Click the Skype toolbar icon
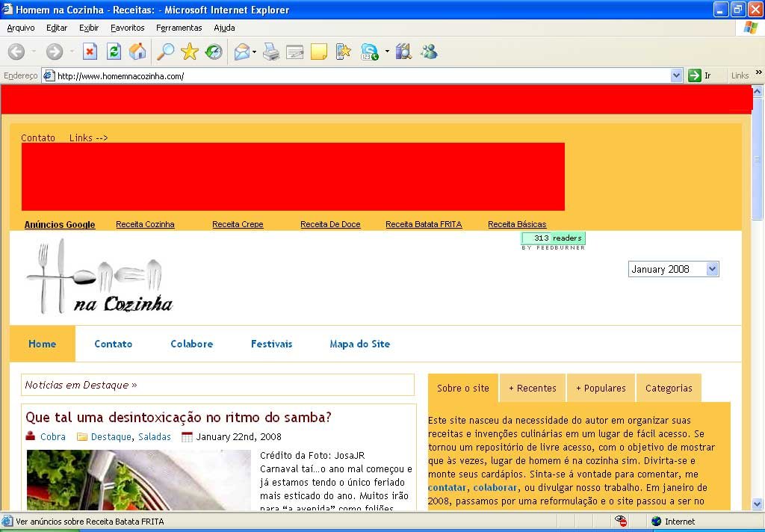 [x=369, y=52]
